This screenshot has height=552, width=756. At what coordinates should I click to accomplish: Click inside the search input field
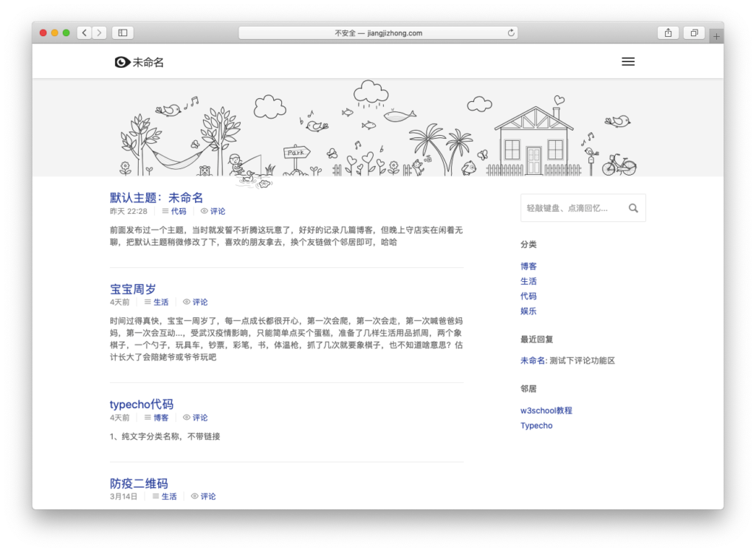(568, 207)
